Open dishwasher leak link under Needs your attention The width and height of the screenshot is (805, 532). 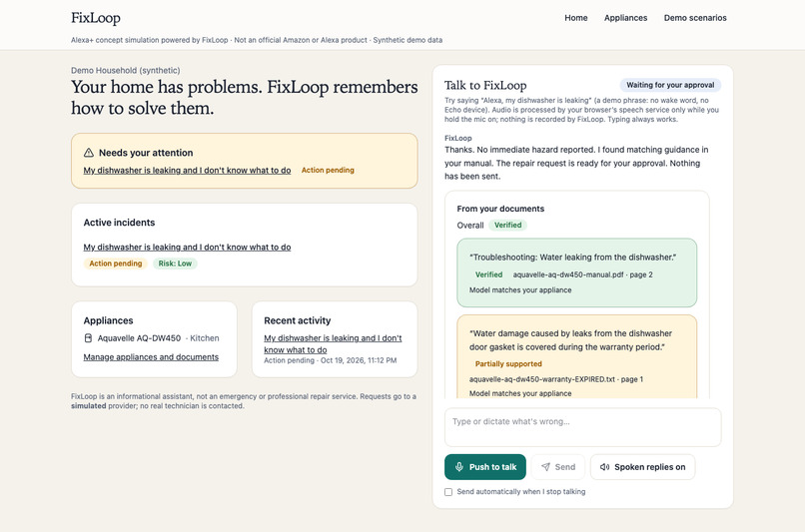click(187, 171)
